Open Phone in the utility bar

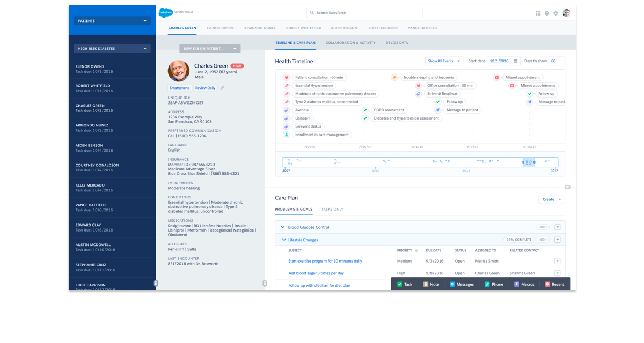(x=494, y=284)
